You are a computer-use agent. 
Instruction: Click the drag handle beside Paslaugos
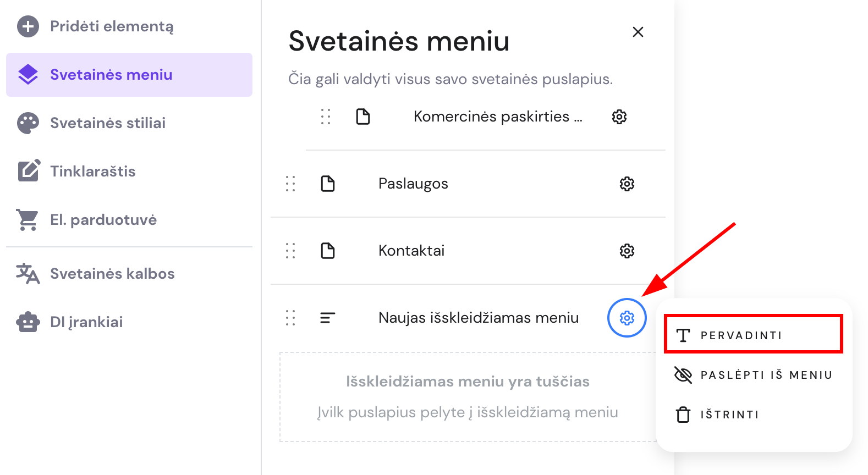tap(291, 184)
